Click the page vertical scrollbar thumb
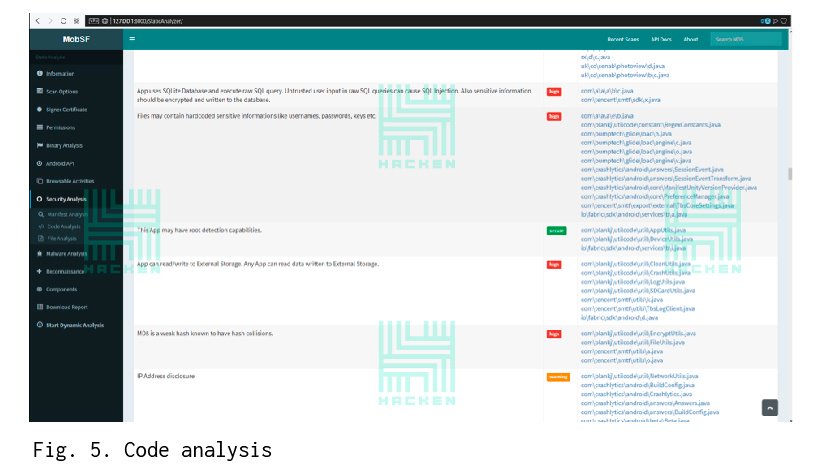 [x=790, y=174]
